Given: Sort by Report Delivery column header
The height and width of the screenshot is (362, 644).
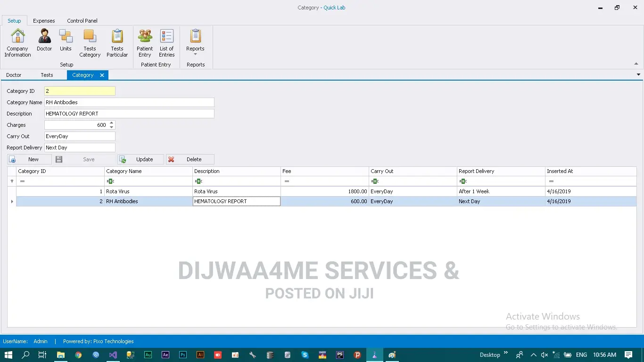Looking at the screenshot, I should (501, 171).
